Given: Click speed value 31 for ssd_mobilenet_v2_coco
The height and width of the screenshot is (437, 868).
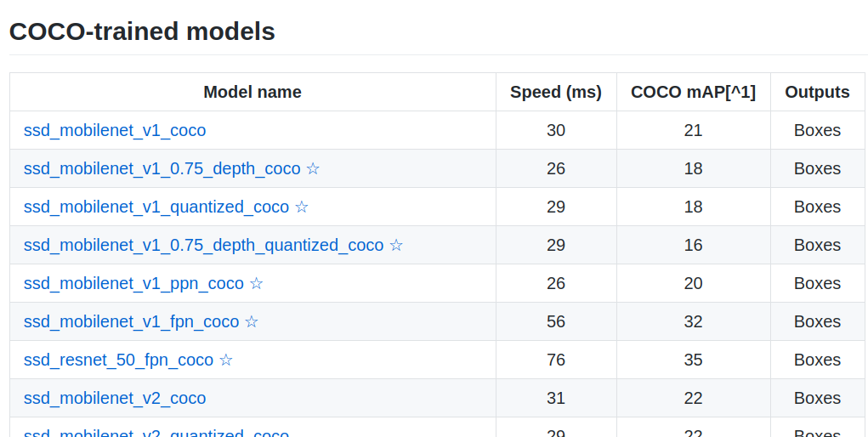Looking at the screenshot, I should 556,398.
